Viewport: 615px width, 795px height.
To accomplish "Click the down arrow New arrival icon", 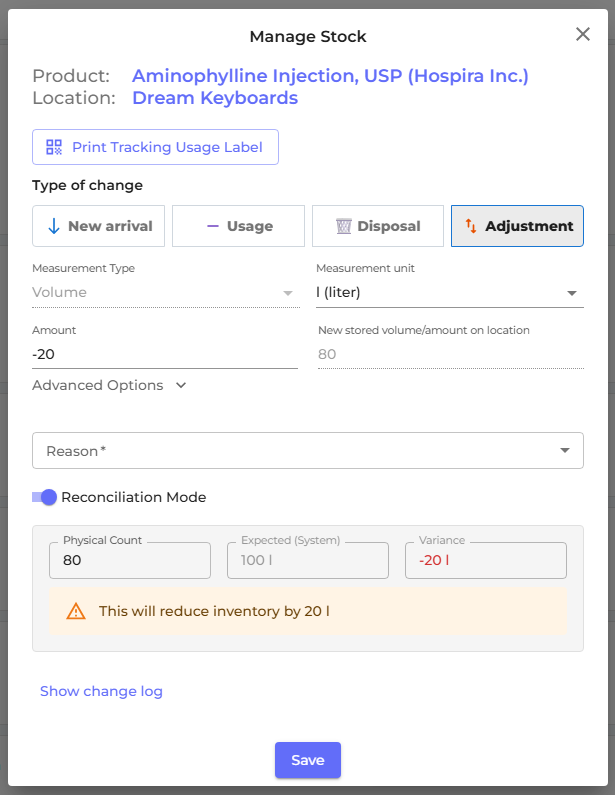I will [x=54, y=226].
